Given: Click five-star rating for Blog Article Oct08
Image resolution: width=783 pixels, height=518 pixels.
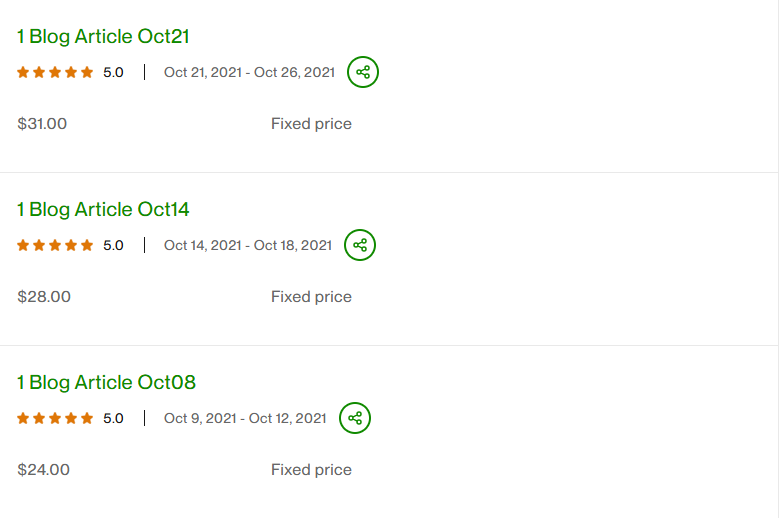Looking at the screenshot, I should 55,418.
